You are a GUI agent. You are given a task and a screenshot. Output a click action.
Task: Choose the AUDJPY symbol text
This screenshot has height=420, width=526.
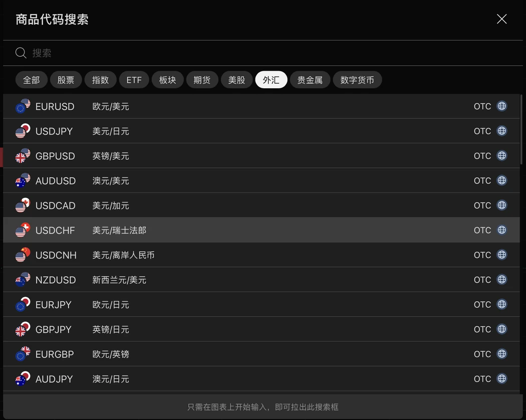(x=54, y=379)
